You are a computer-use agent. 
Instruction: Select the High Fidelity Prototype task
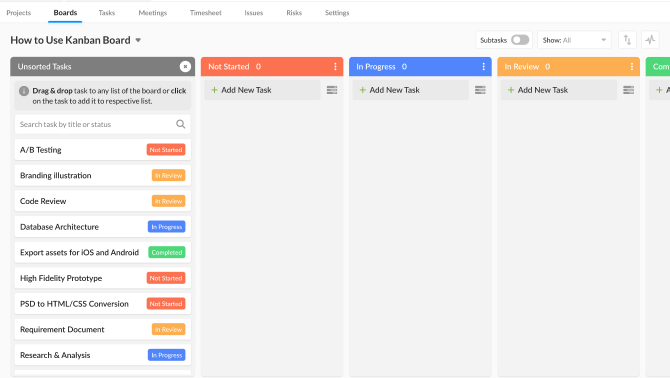103,278
